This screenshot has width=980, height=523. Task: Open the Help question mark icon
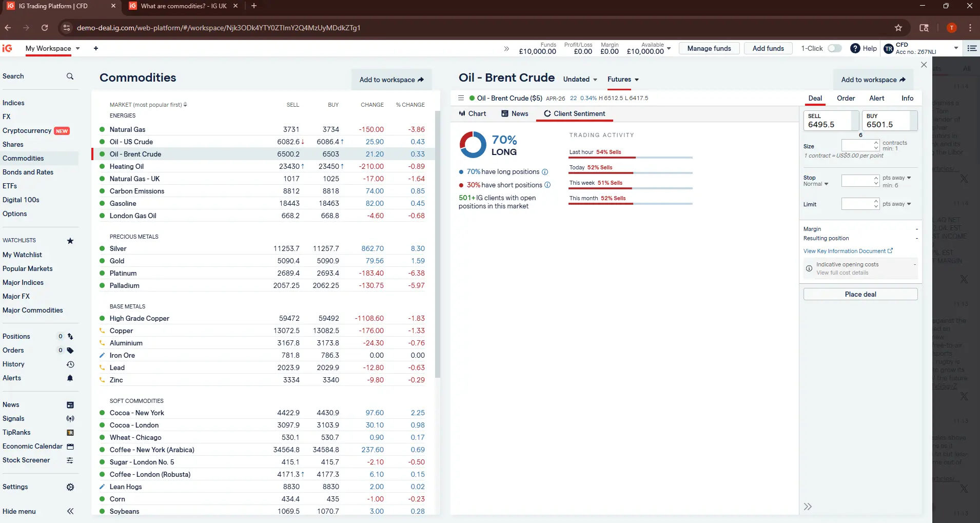(855, 48)
